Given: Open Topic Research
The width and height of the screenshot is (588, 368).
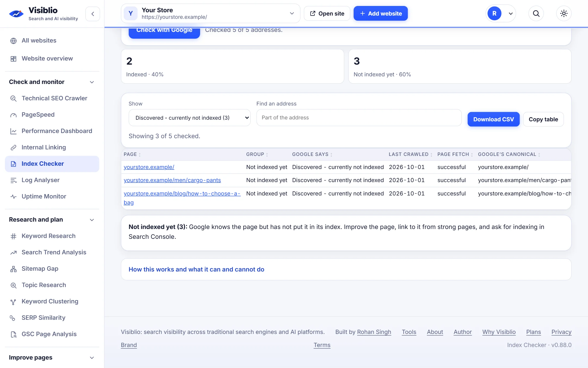Looking at the screenshot, I should pyautogui.click(x=52, y=285).
